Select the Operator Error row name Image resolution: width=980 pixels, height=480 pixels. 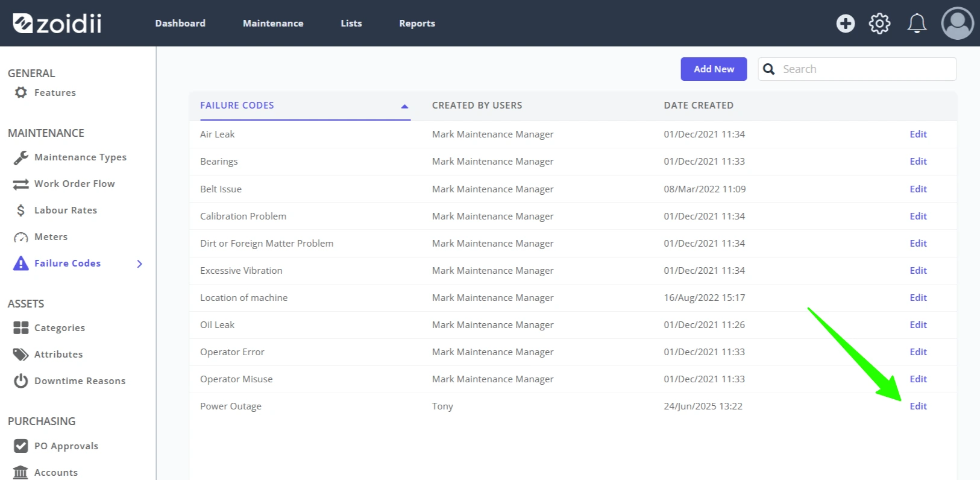pos(232,352)
